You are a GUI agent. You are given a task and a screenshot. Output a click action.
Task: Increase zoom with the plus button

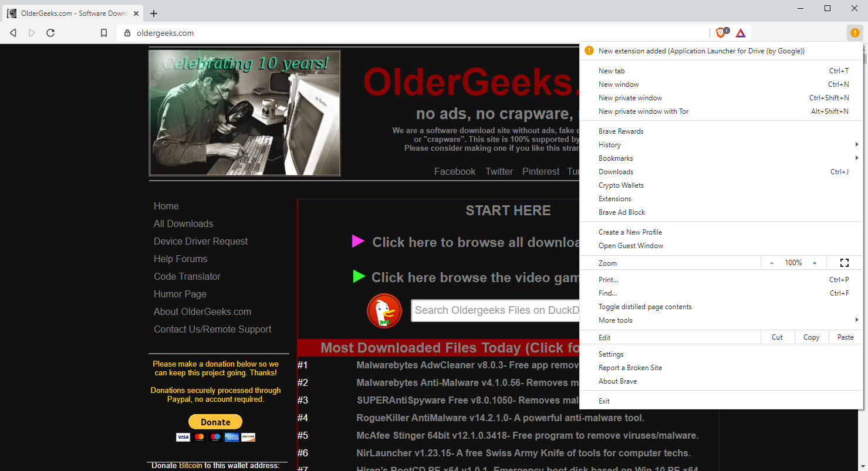click(815, 263)
